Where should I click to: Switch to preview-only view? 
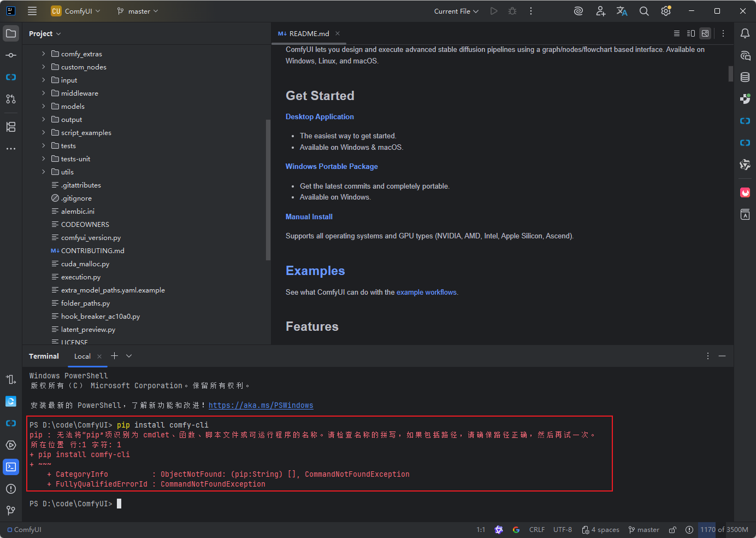coord(705,33)
